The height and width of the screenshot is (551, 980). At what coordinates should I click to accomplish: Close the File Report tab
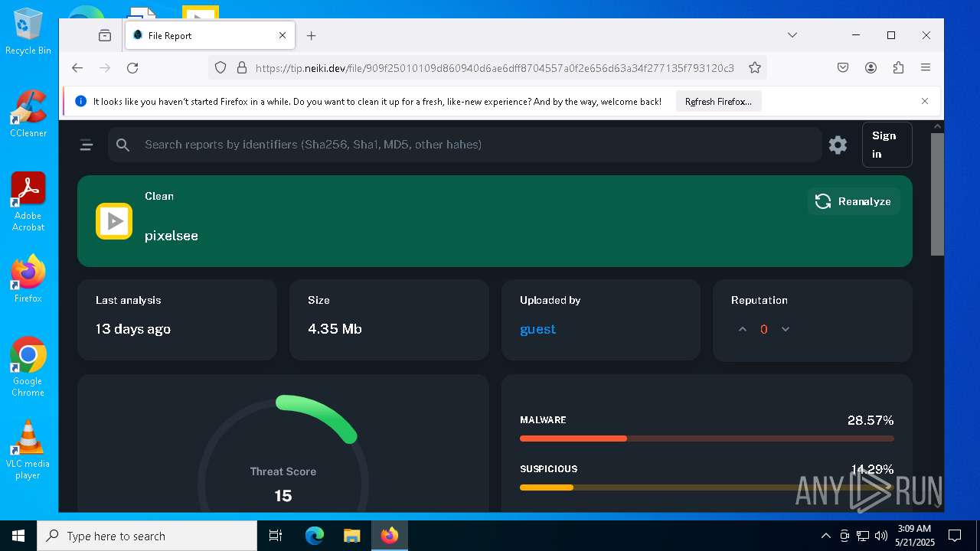pos(283,35)
